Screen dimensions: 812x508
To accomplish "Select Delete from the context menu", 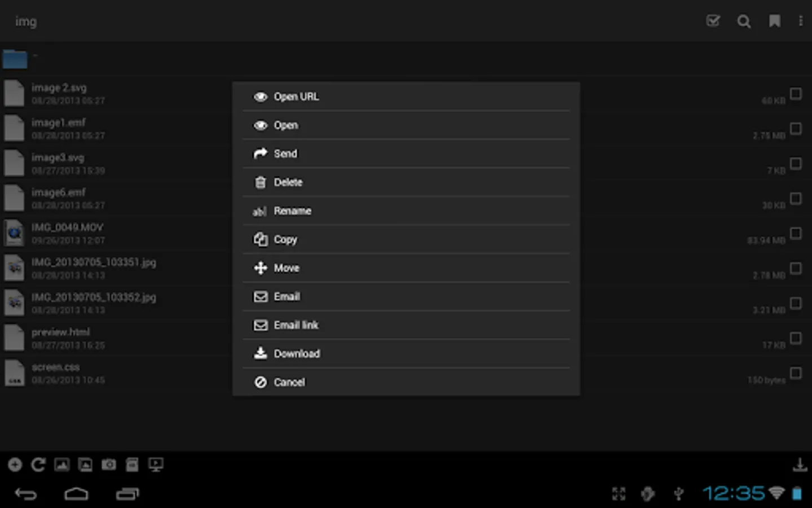I will [406, 182].
